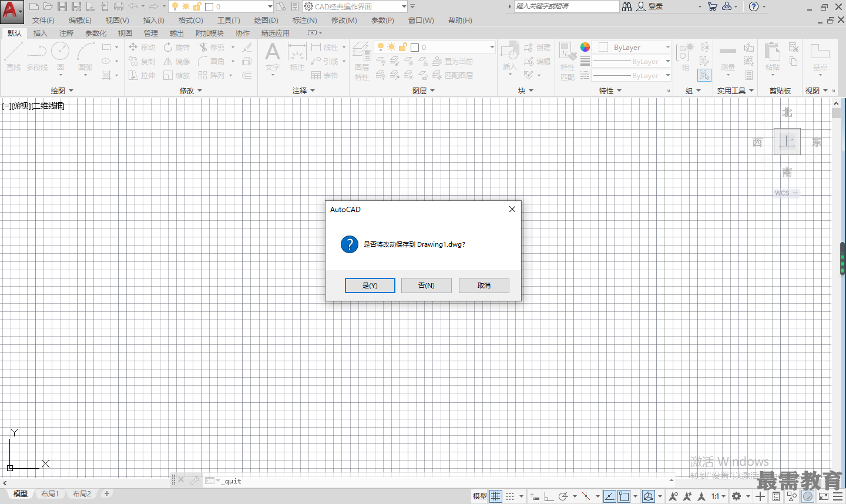The image size is (846, 504).
Task: Toggle snap mode dots icon
Action: 510,496
